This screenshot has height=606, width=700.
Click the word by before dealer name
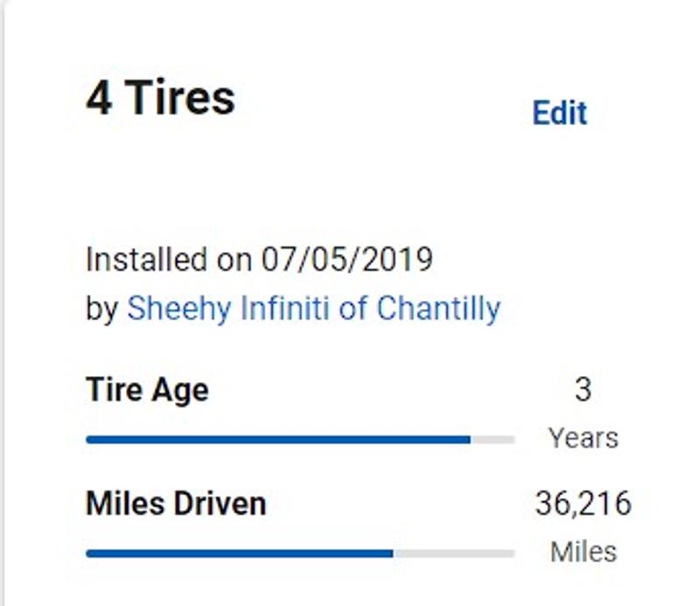point(101,309)
